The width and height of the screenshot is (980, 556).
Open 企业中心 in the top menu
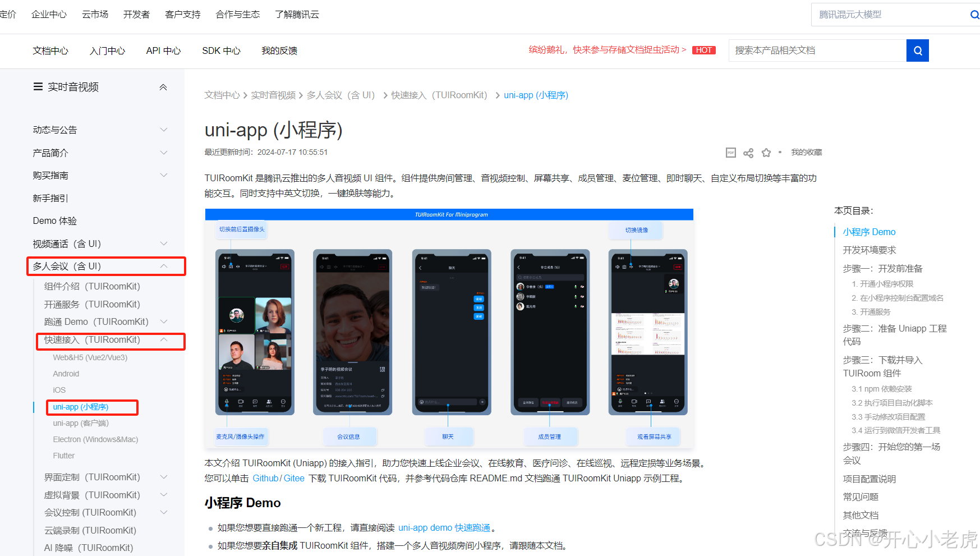(x=49, y=15)
